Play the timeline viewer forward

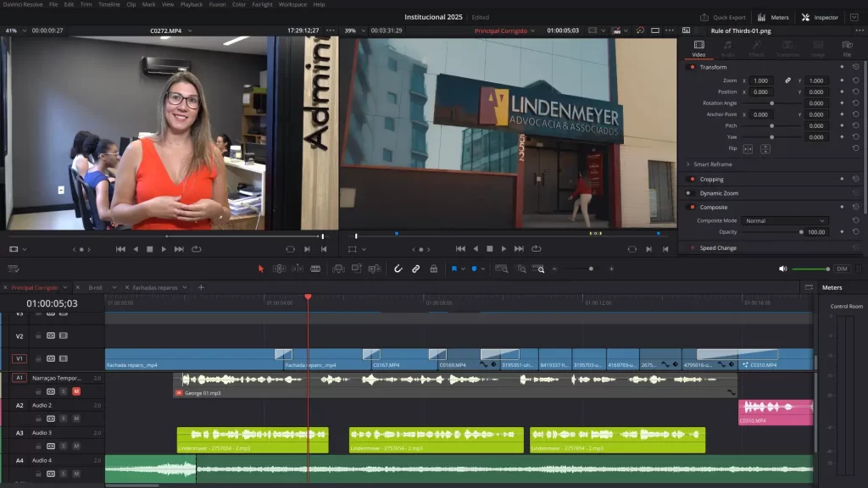coord(504,249)
